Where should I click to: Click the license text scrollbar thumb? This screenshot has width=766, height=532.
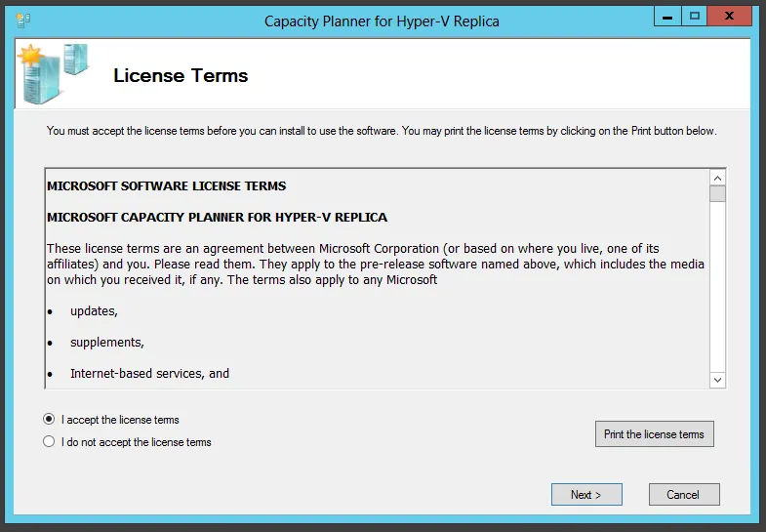(x=717, y=194)
